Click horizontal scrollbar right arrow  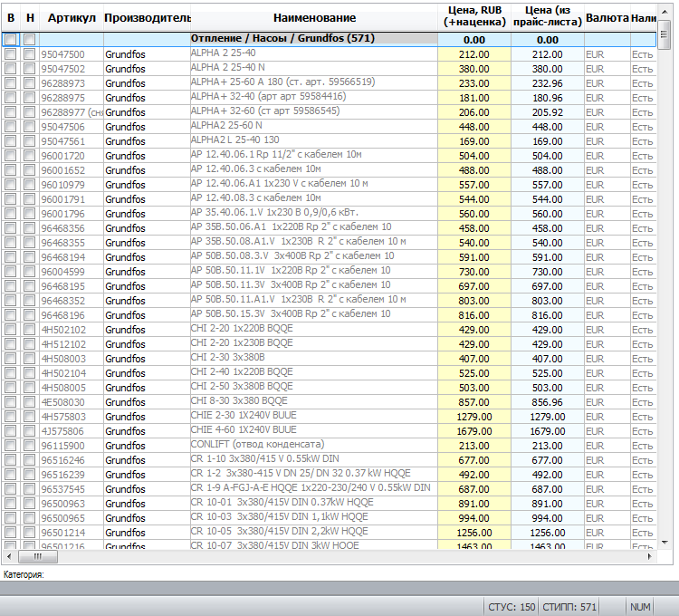click(649, 556)
